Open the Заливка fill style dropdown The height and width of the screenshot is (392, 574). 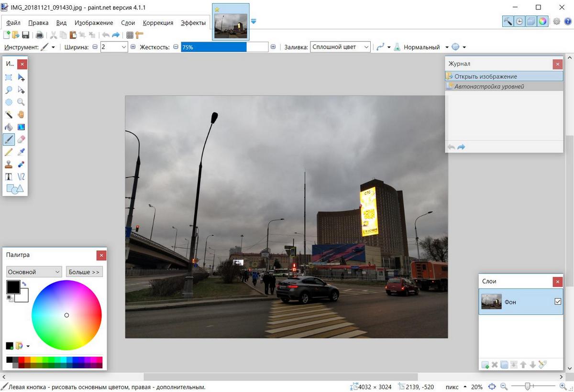tap(367, 46)
